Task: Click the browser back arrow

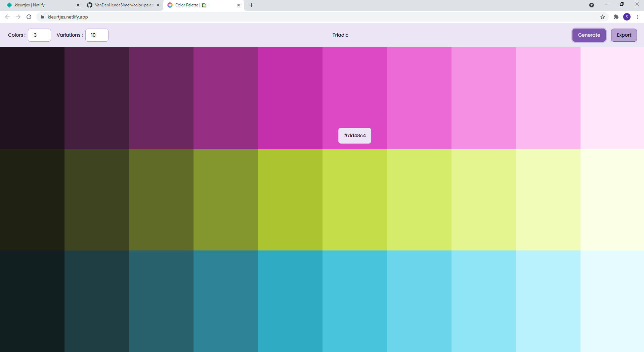Action: coord(7,17)
